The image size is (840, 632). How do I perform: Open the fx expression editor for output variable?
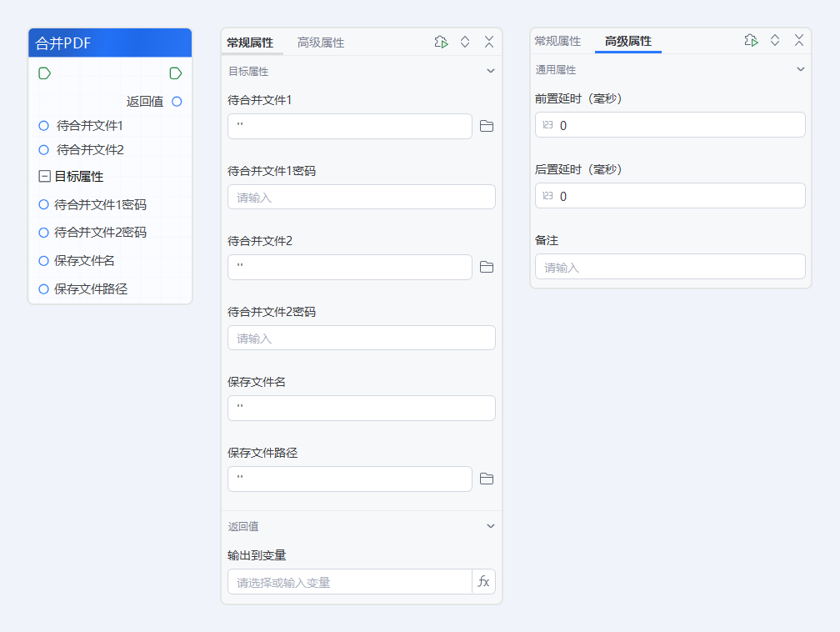pyautogui.click(x=482, y=581)
